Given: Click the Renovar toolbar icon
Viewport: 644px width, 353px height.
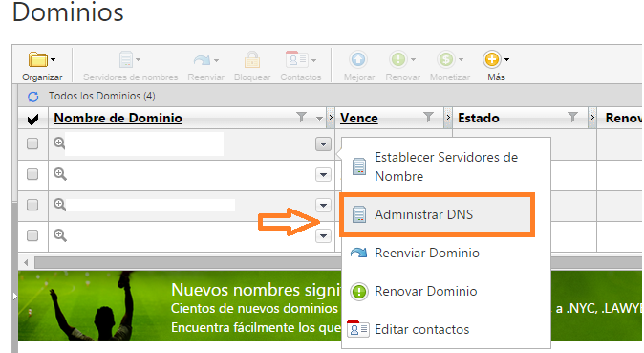Looking at the screenshot, I should point(397,59).
